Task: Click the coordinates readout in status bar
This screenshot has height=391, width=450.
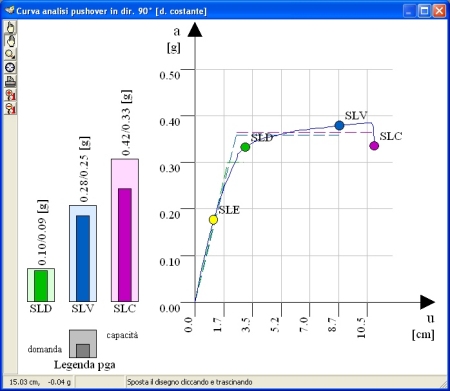Action: [x=40, y=382]
